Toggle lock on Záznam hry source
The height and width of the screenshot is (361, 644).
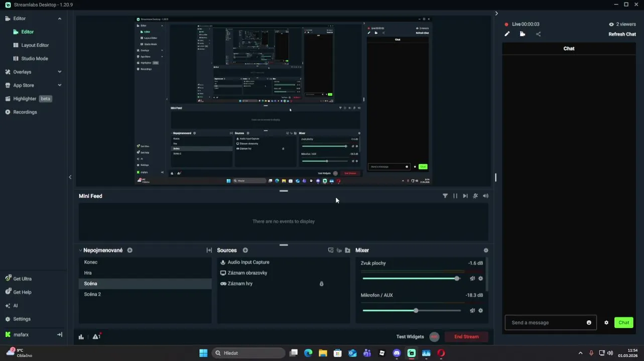(321, 284)
